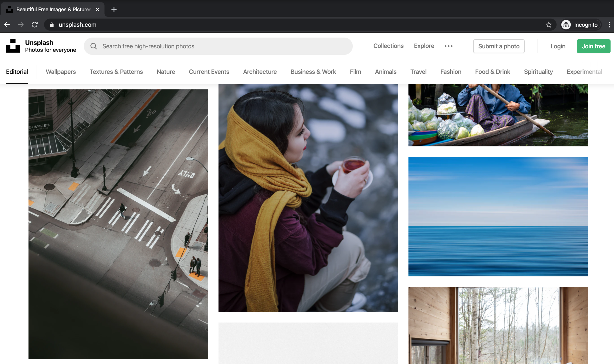Image resolution: width=614 pixels, height=364 pixels.
Task: Reload the page
Action: (x=35, y=25)
